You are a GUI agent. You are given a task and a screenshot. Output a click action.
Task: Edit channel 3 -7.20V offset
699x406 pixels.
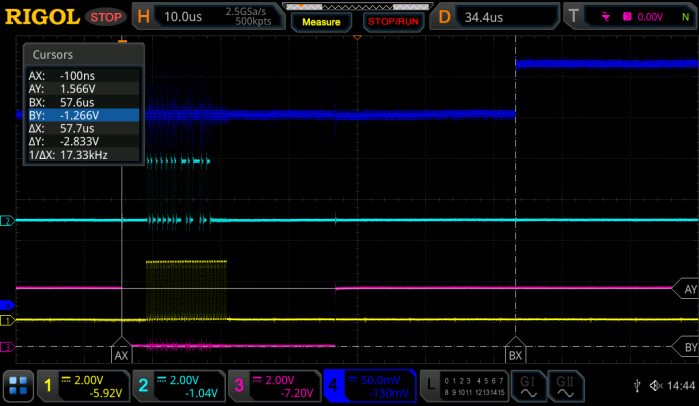click(x=296, y=393)
